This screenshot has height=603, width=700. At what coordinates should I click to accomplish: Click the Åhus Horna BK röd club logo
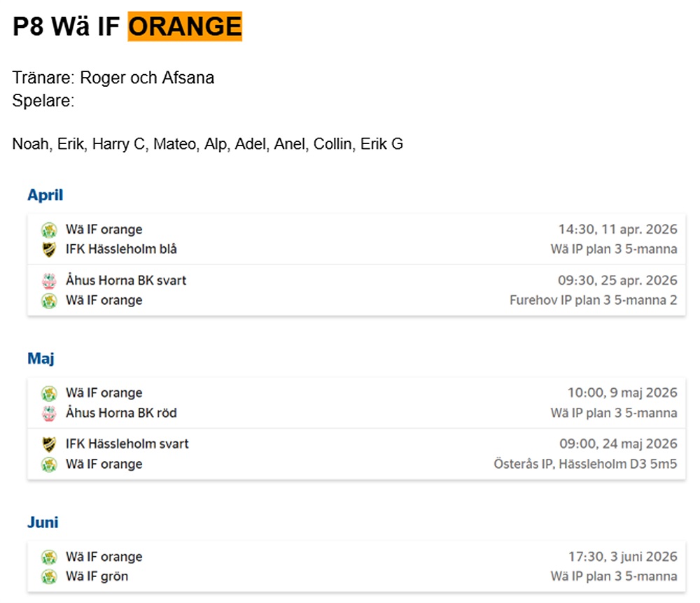(48, 413)
